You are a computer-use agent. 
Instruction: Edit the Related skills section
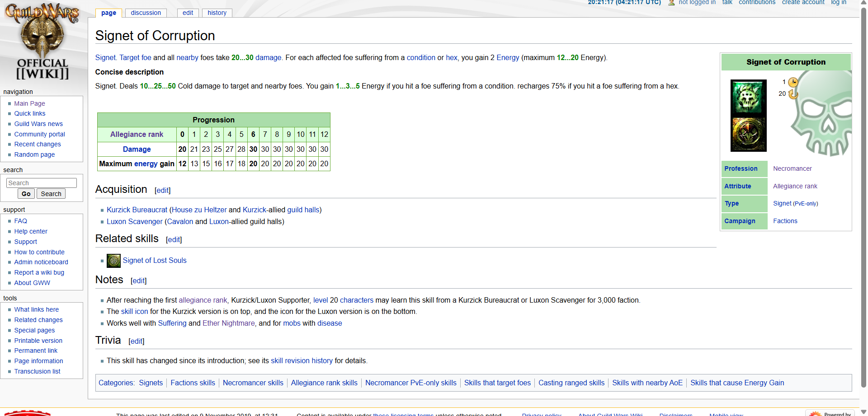tap(174, 240)
